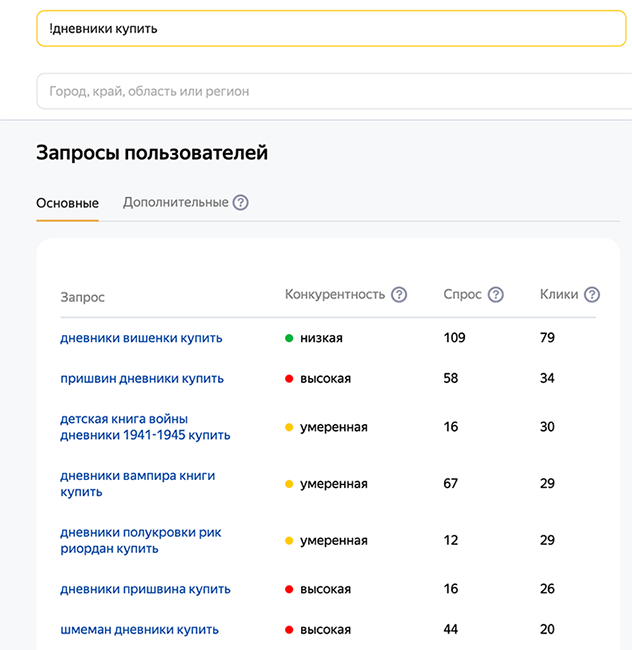Click help icon next to Дополнительные tab
Screen dimensions: 632x650
point(240,203)
